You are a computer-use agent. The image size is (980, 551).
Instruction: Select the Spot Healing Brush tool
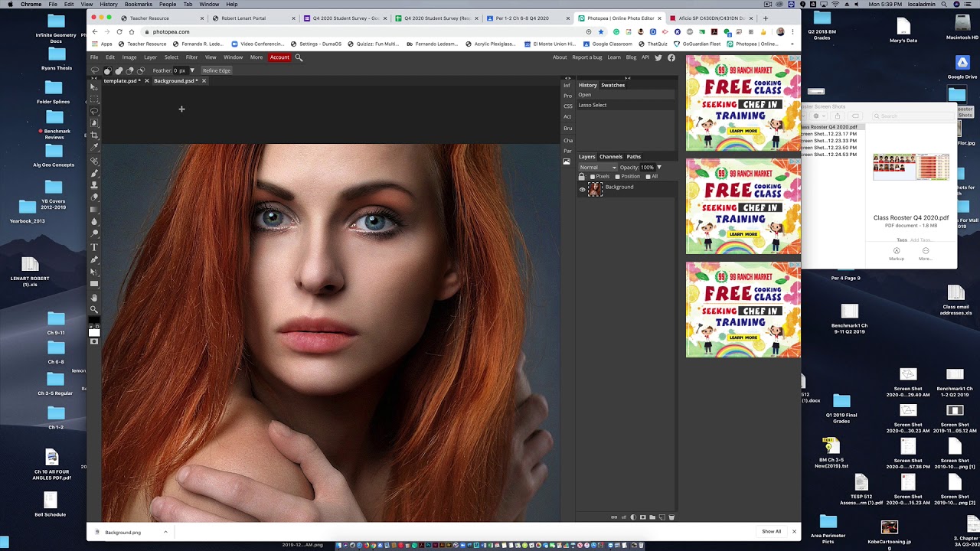point(94,161)
